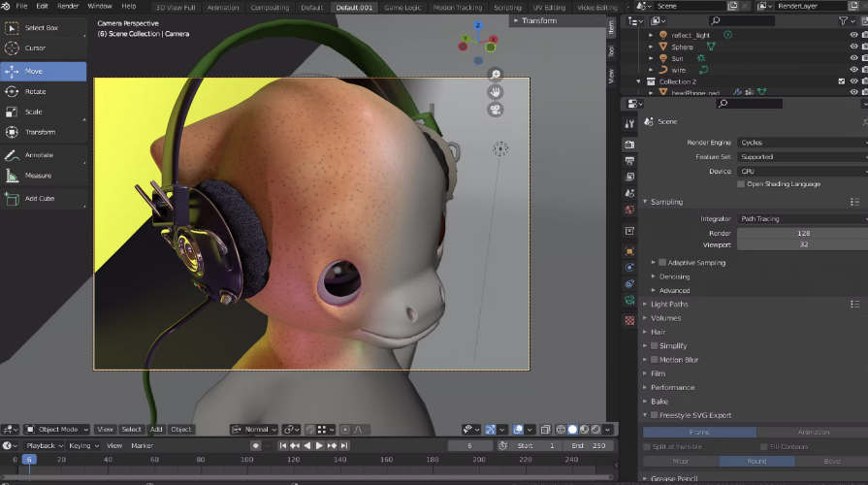The height and width of the screenshot is (485, 868).
Task: Click the Blender logo in the menu bar
Action: pyautogui.click(x=6, y=6)
